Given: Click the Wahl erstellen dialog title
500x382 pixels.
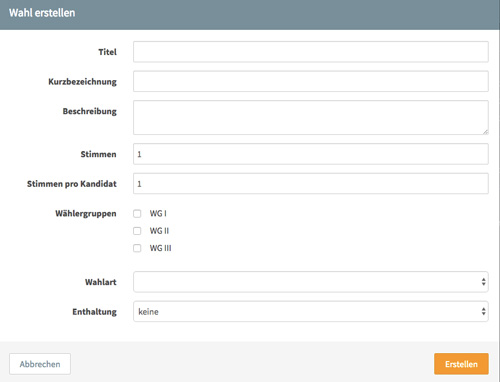Looking at the screenshot, I should [42, 13].
